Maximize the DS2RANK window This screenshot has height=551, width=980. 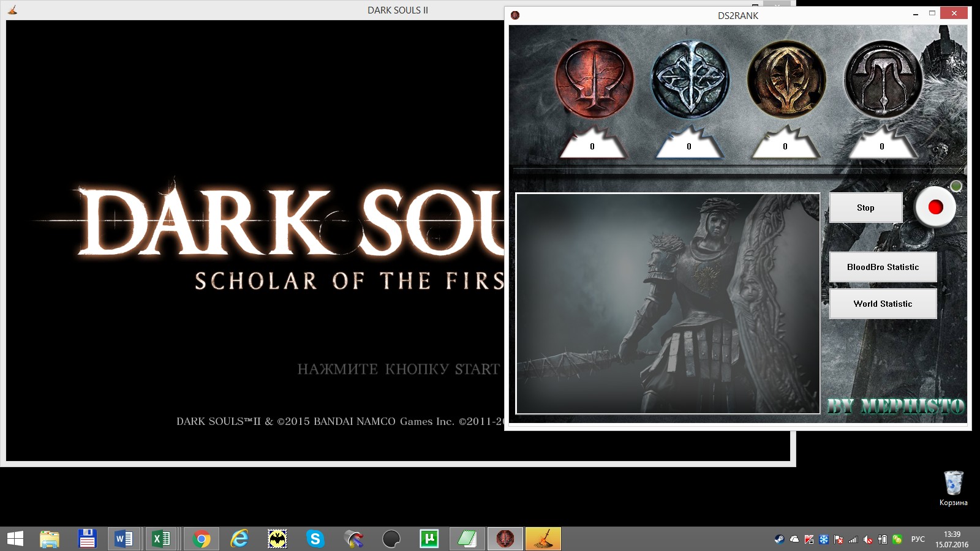pos(932,13)
